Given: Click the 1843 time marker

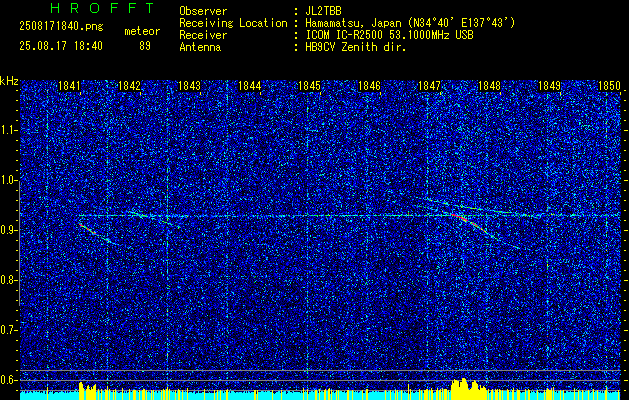Looking at the screenshot, I should pyautogui.click(x=189, y=86).
